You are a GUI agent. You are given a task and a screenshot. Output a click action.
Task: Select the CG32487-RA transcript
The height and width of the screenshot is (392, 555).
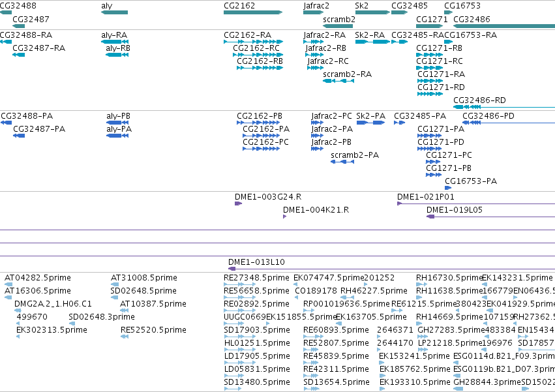19,55
